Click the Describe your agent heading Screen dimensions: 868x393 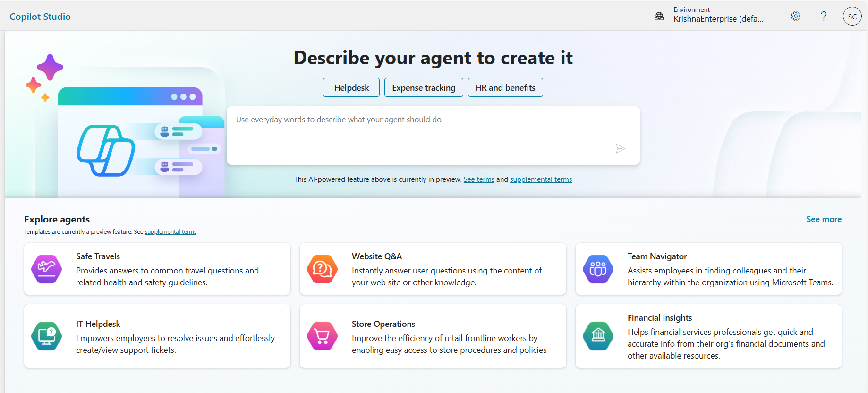[x=433, y=58]
